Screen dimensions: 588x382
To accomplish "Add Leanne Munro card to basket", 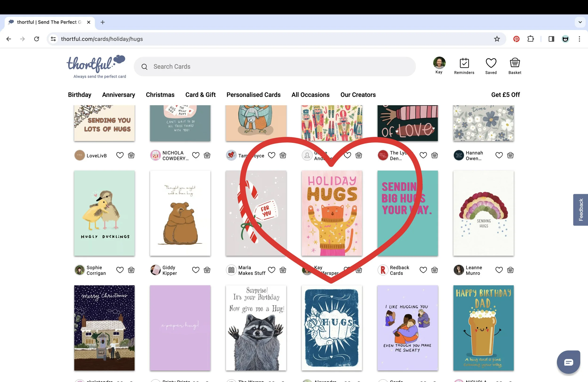I will pyautogui.click(x=510, y=270).
